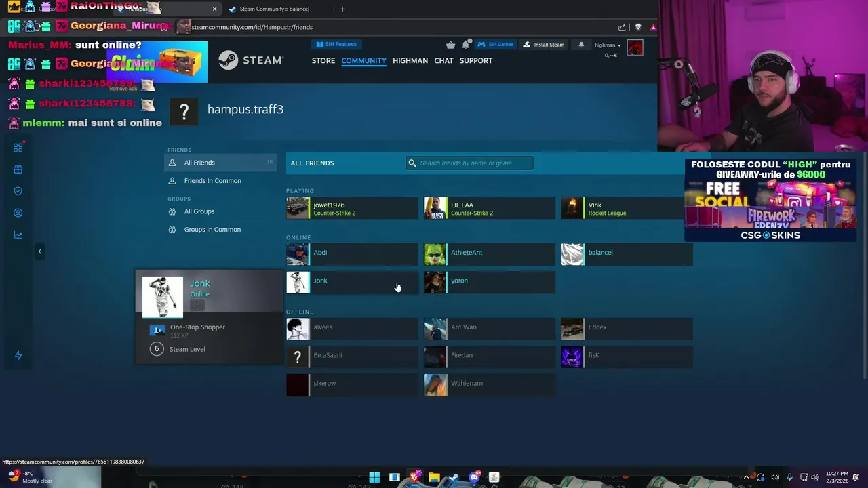Viewport: 868px width, 488px height.
Task: Open alvees offline friend entry
Action: (352, 329)
